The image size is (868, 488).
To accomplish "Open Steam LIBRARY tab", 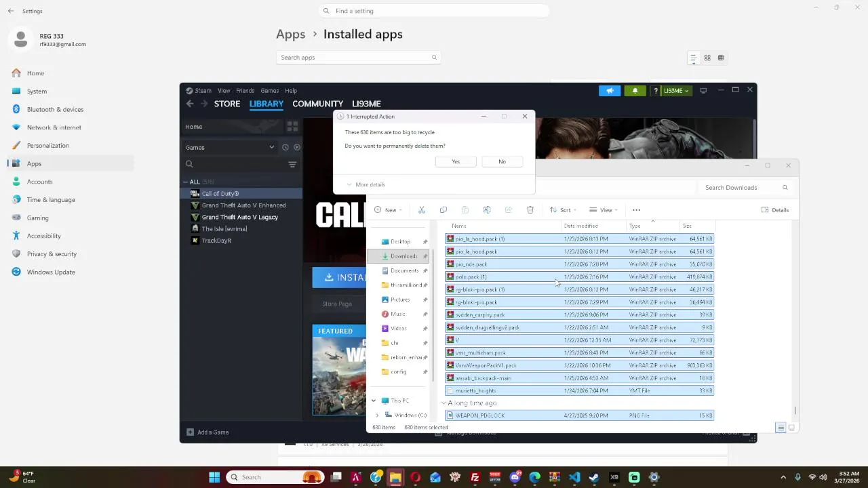I will coord(267,104).
